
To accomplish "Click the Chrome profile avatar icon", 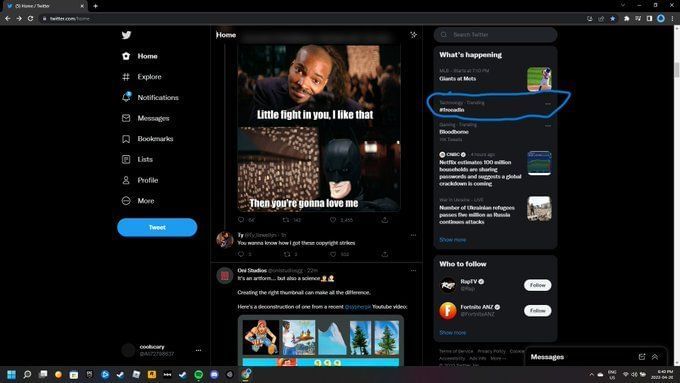I will (x=661, y=18).
